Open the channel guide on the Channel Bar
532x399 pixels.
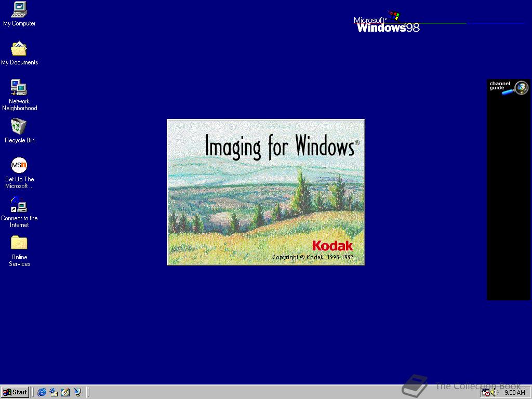click(509, 87)
